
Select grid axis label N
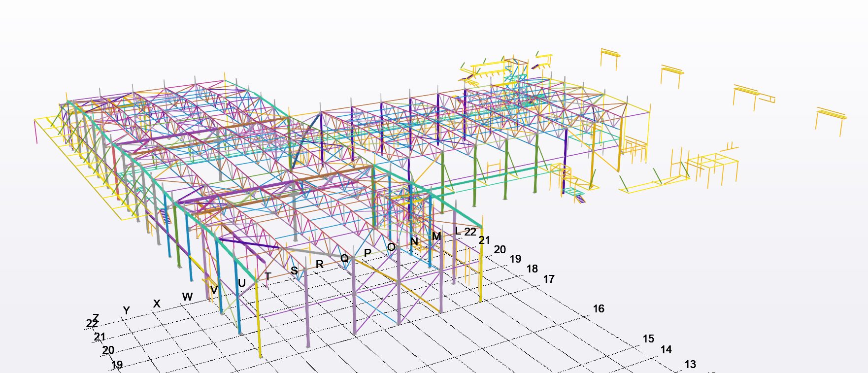pos(414,241)
